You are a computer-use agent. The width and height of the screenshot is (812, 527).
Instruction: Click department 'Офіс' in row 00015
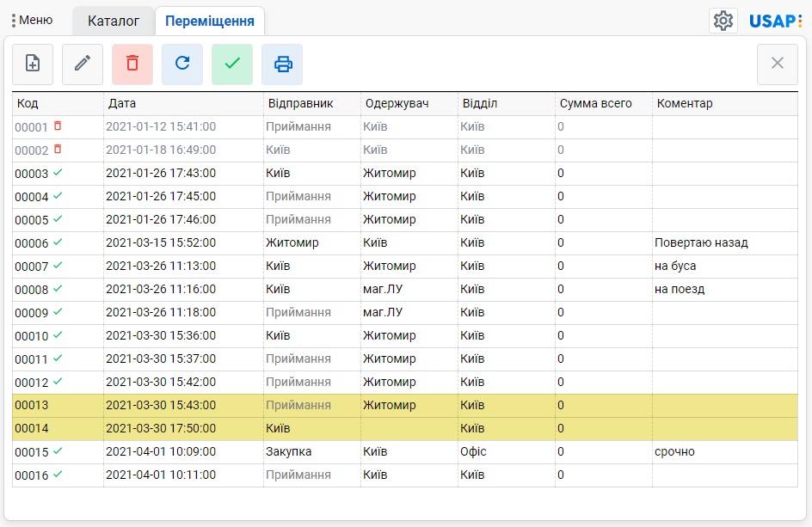[473, 452]
